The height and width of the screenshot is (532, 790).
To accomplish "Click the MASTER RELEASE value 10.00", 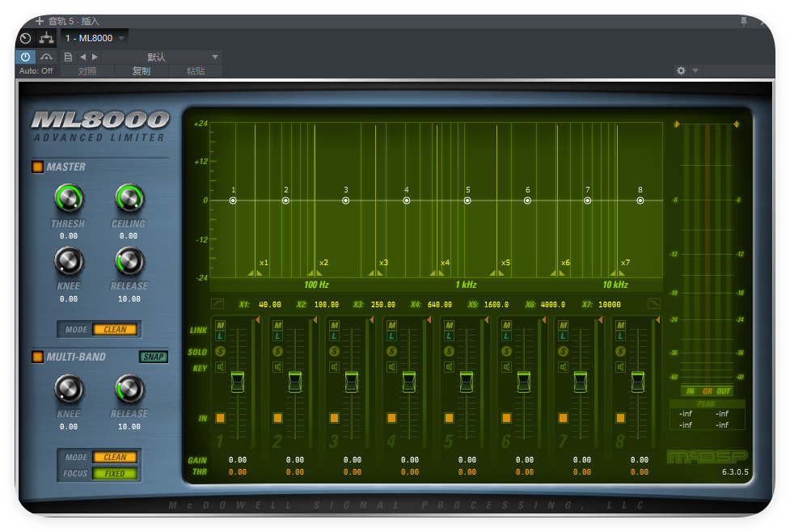I will [129, 299].
